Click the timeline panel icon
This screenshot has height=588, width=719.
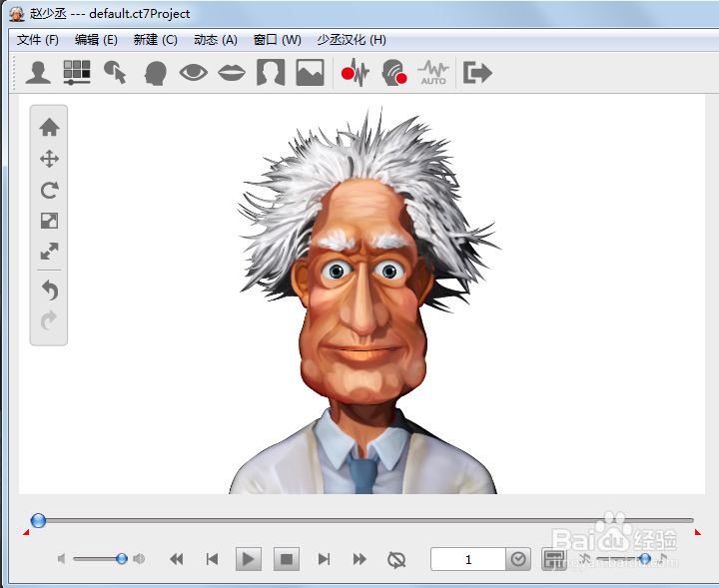click(554, 559)
